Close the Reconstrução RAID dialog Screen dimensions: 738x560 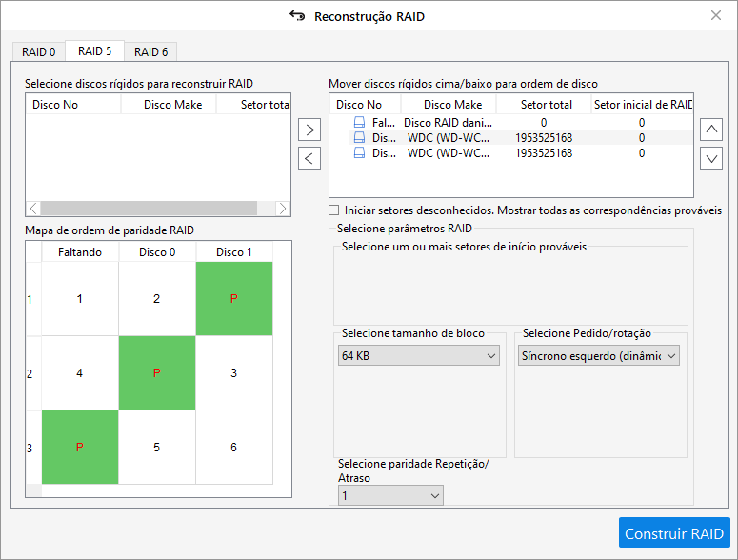(x=716, y=15)
